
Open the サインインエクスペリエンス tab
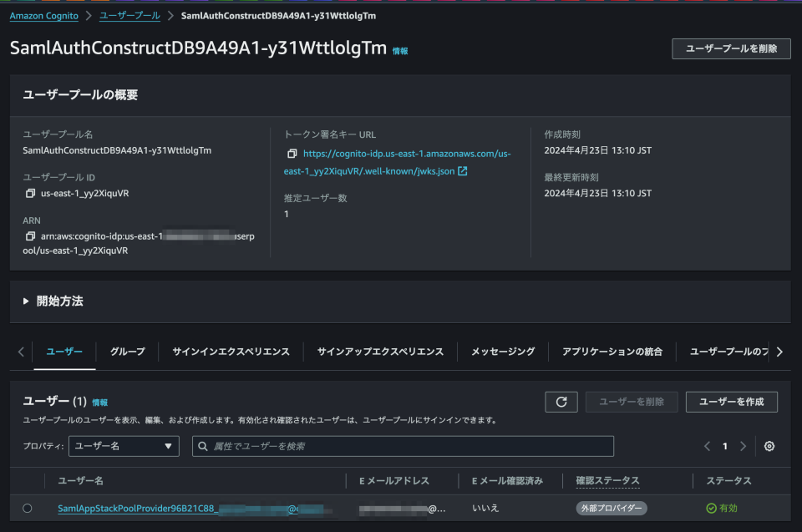[231, 352]
